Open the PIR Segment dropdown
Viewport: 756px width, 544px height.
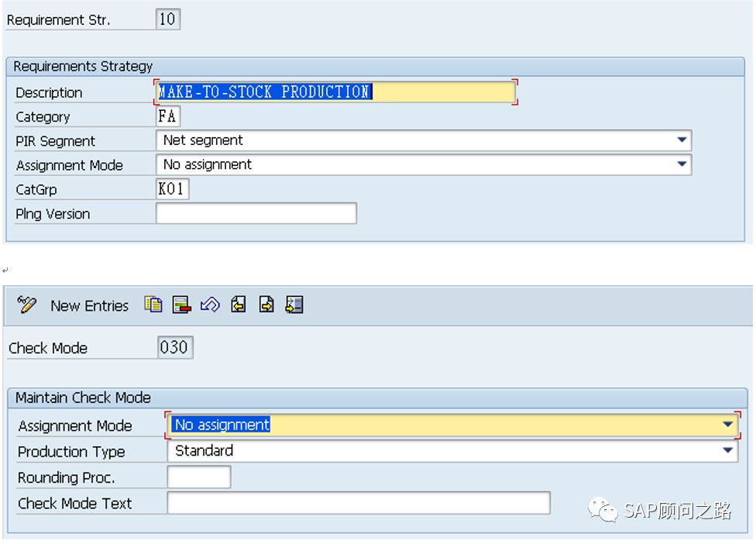(x=682, y=140)
